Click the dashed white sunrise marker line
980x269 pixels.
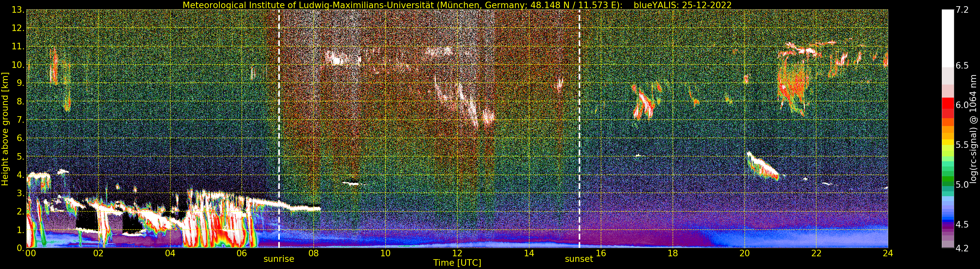(279, 129)
